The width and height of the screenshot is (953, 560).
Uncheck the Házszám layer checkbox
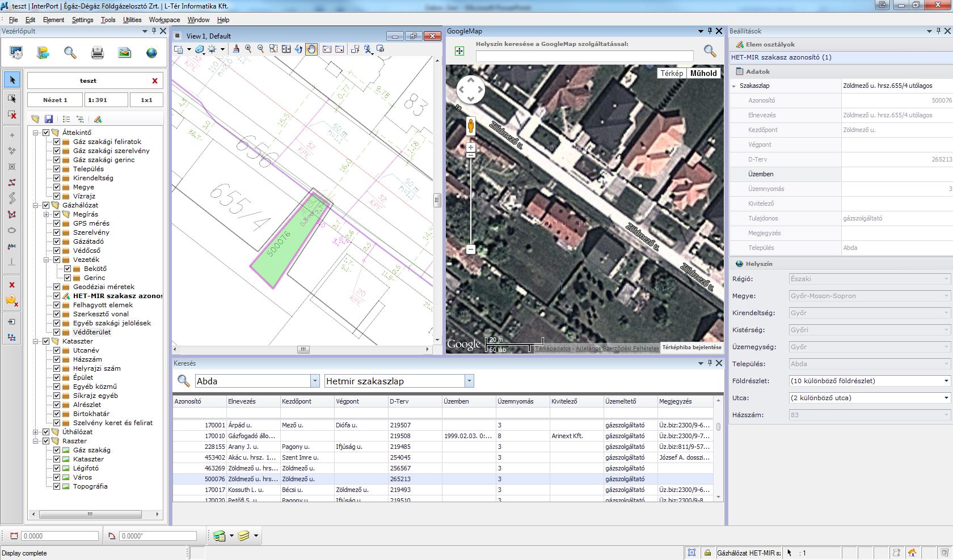point(57,359)
